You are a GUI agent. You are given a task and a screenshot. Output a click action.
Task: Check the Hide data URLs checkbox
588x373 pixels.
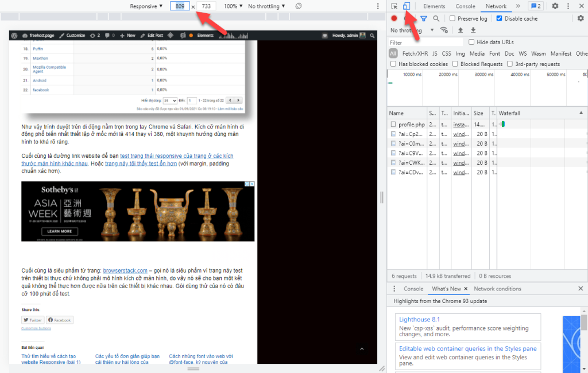click(x=471, y=41)
